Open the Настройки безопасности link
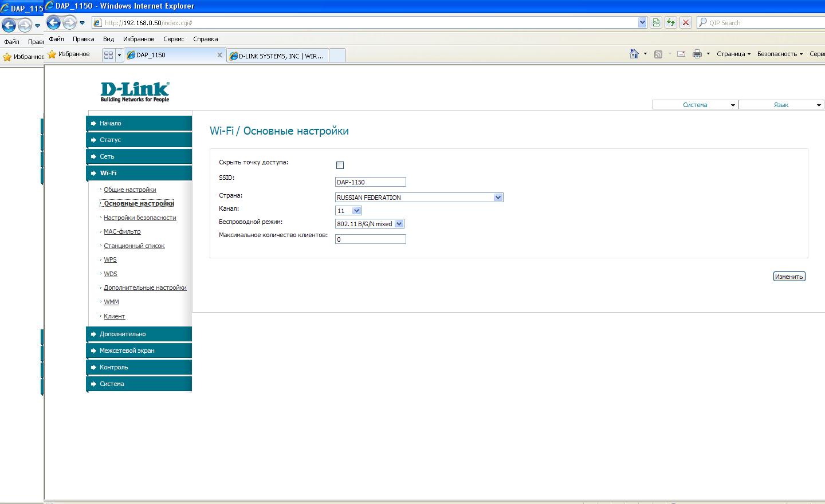This screenshot has width=825, height=504. (140, 218)
